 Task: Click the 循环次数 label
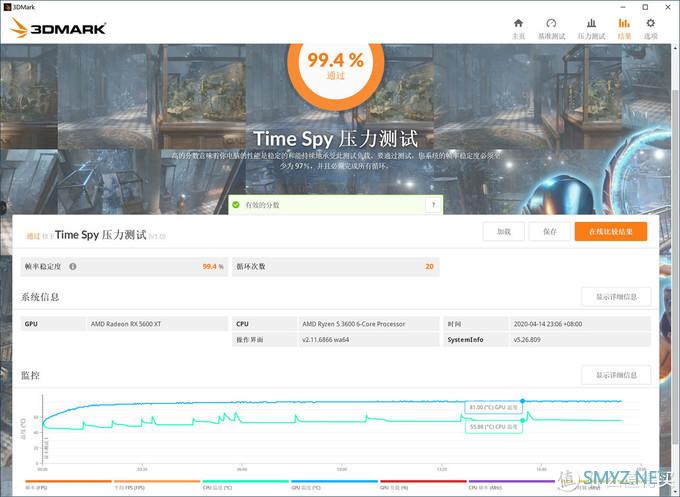coord(251,266)
